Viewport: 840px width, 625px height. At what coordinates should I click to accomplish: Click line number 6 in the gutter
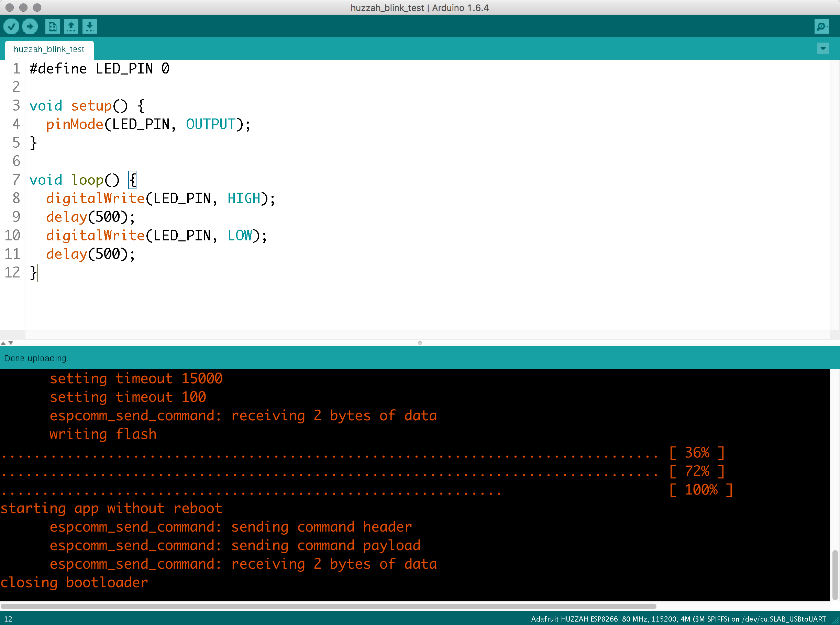coord(16,161)
